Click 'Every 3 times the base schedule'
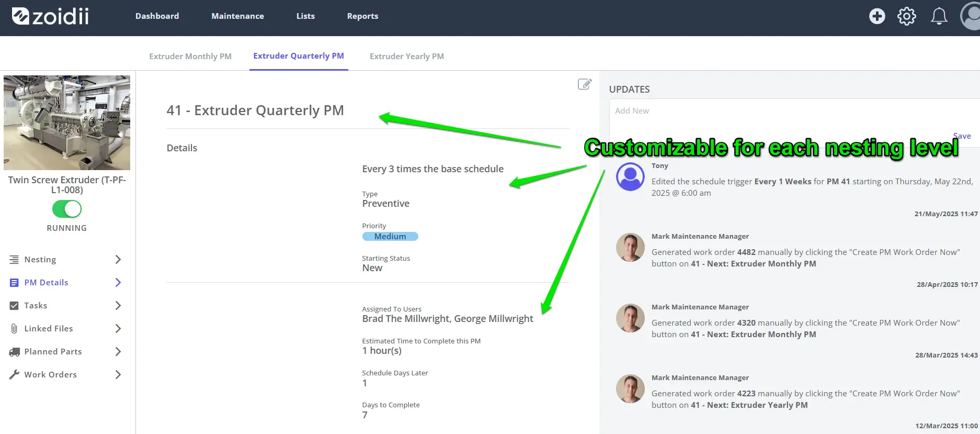980x434 pixels. tap(433, 169)
